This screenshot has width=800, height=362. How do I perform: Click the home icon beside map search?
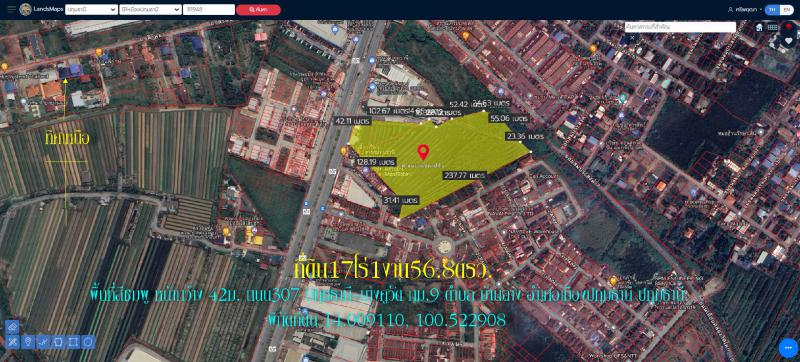(x=759, y=28)
